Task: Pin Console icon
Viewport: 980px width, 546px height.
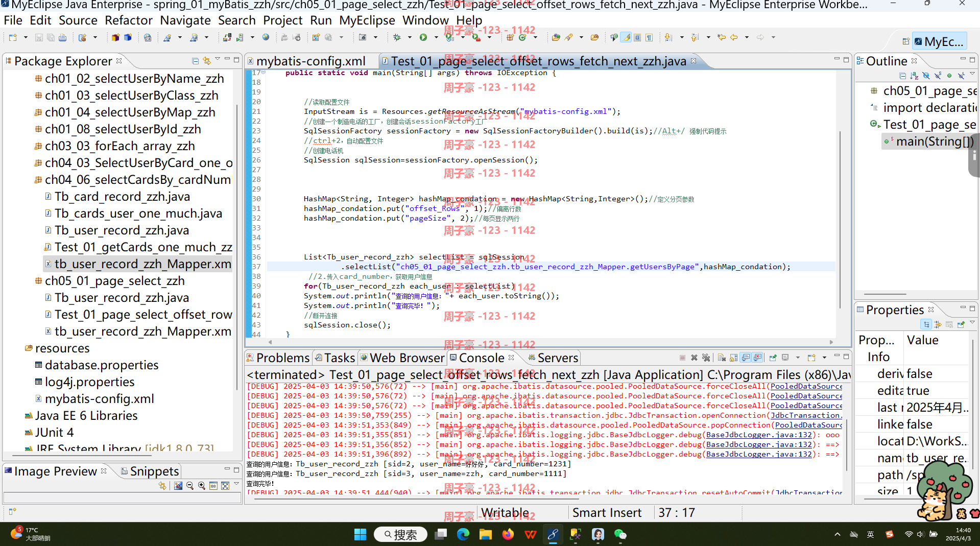Action: click(773, 358)
